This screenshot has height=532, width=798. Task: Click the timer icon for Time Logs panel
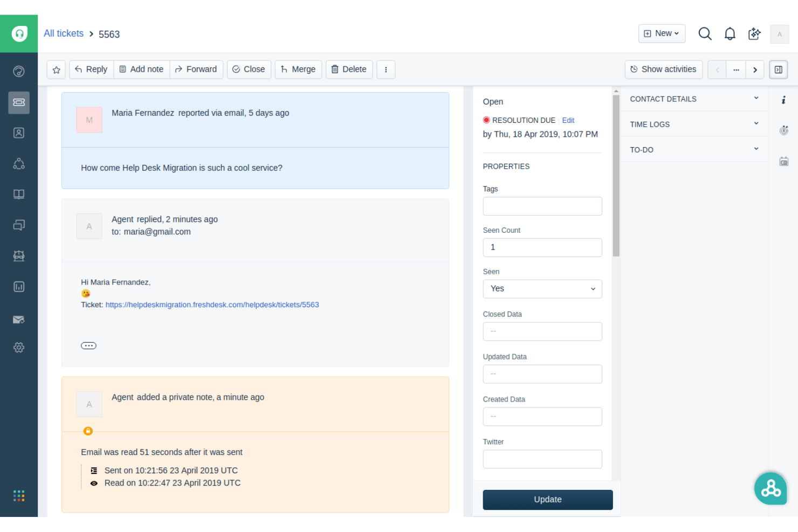pos(784,130)
